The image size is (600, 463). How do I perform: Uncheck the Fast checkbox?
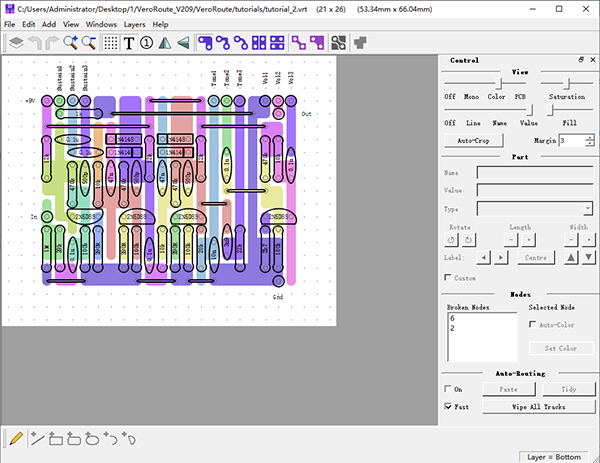(448, 407)
